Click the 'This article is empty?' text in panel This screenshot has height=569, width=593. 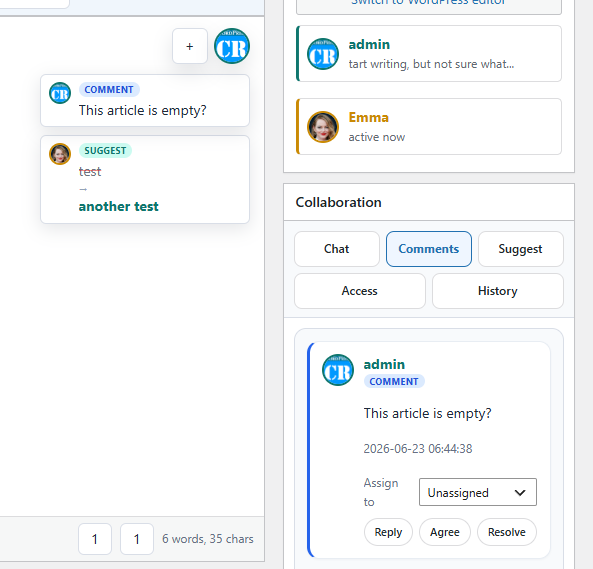click(427, 413)
